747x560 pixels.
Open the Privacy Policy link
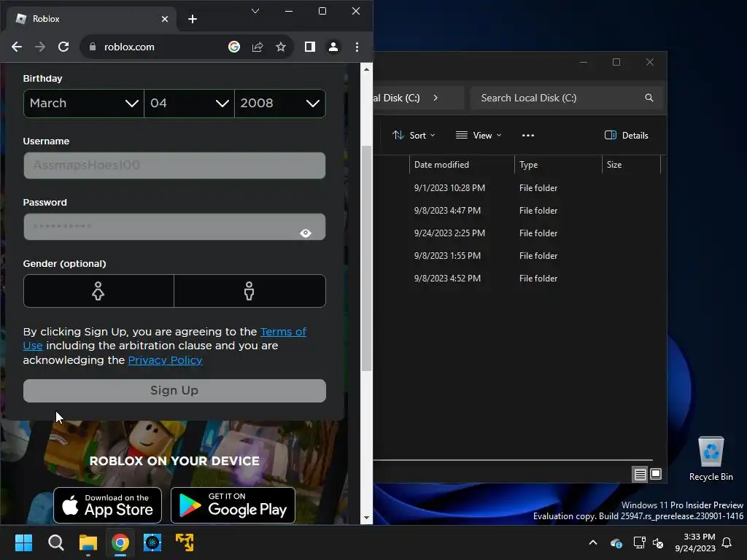[166, 360]
